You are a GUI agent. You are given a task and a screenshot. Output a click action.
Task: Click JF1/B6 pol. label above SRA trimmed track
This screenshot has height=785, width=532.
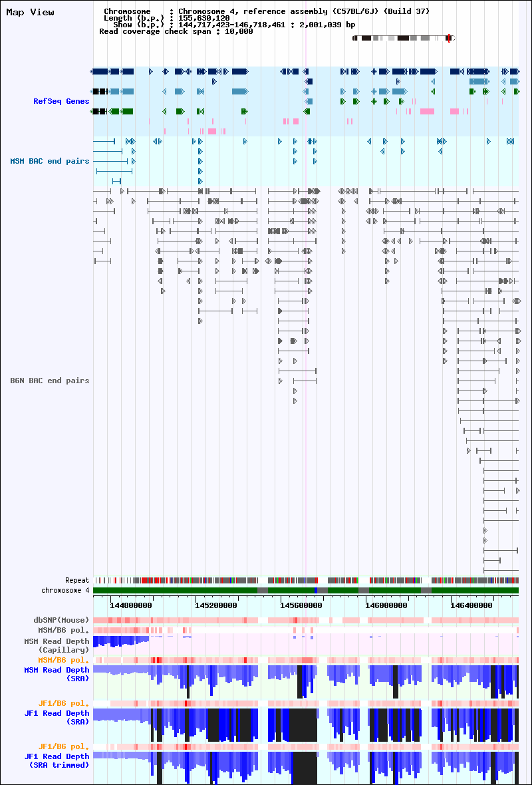(64, 746)
